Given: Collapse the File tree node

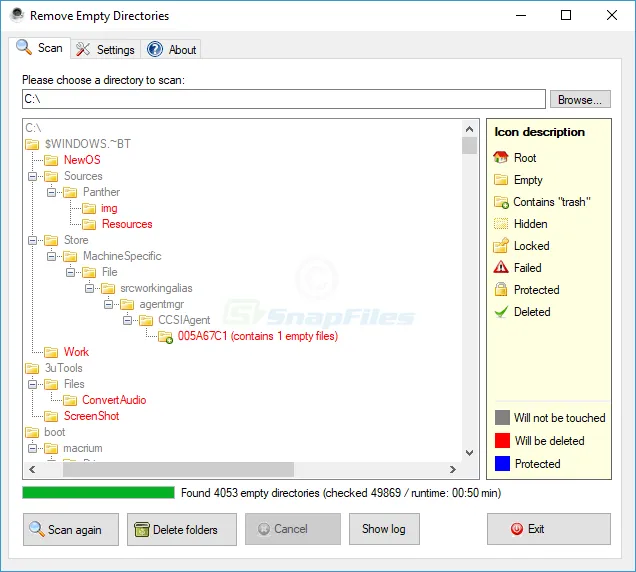Looking at the screenshot, I should pyautogui.click(x=71, y=272).
